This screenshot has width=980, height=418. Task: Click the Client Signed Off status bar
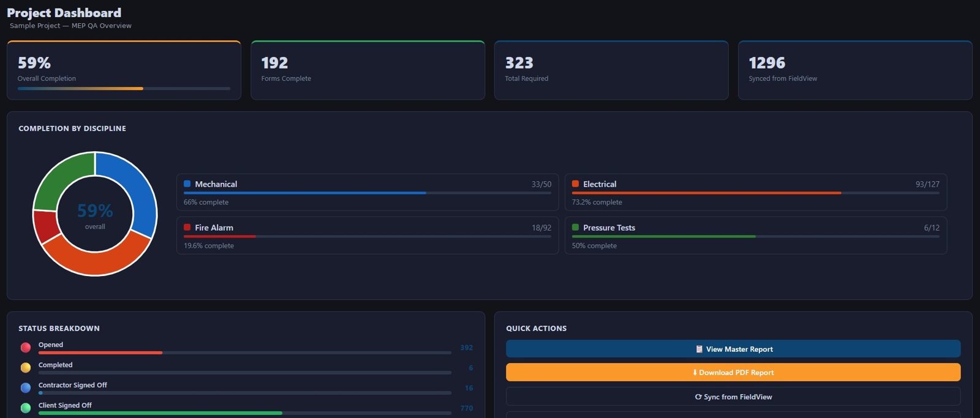click(x=245, y=413)
